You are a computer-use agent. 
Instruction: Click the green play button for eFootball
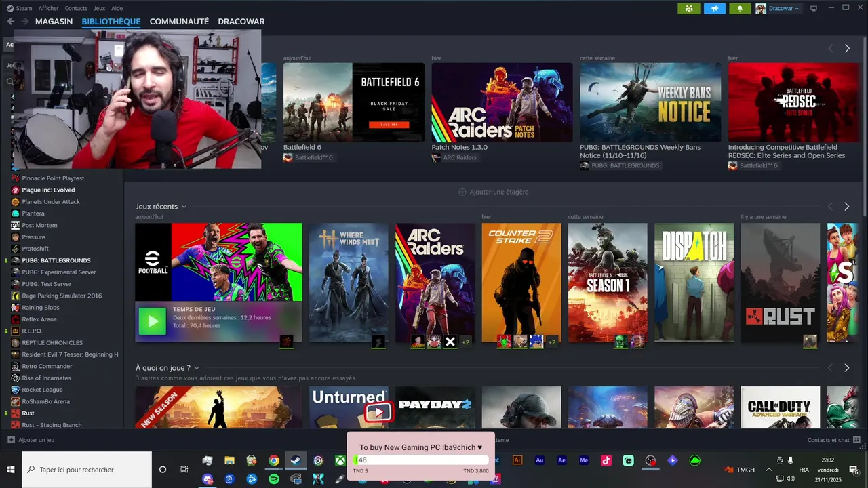tap(152, 321)
